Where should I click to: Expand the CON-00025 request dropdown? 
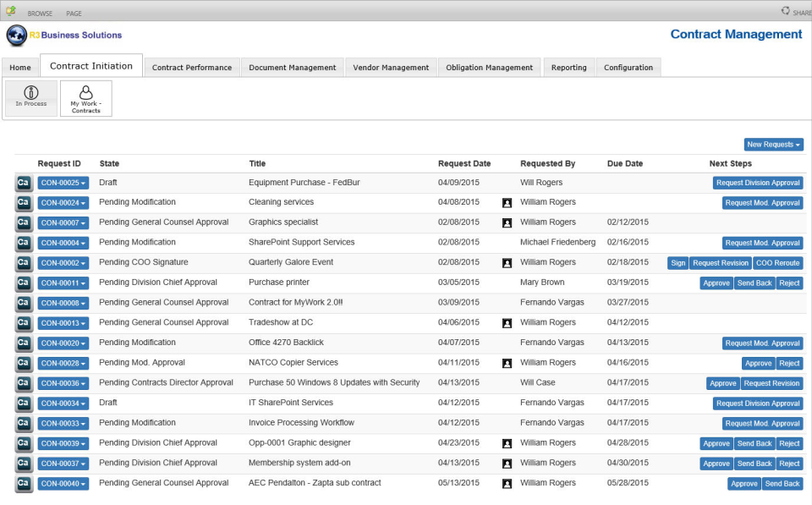tap(83, 182)
